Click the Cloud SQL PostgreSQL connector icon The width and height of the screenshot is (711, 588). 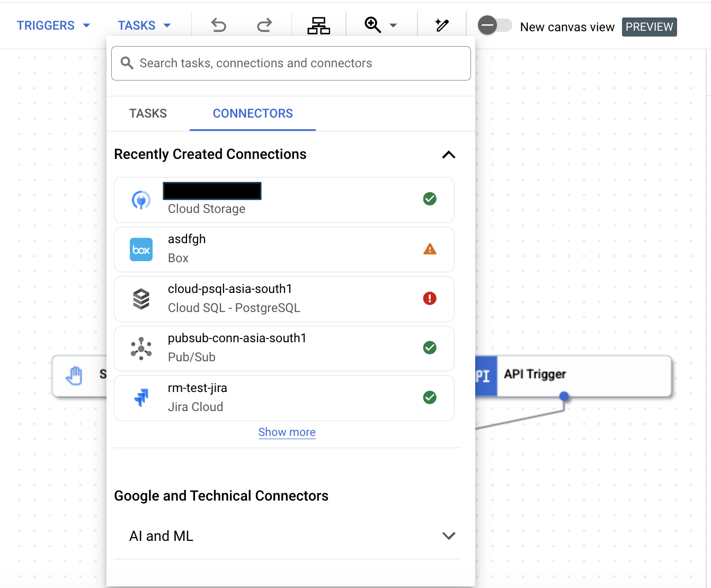click(x=141, y=299)
